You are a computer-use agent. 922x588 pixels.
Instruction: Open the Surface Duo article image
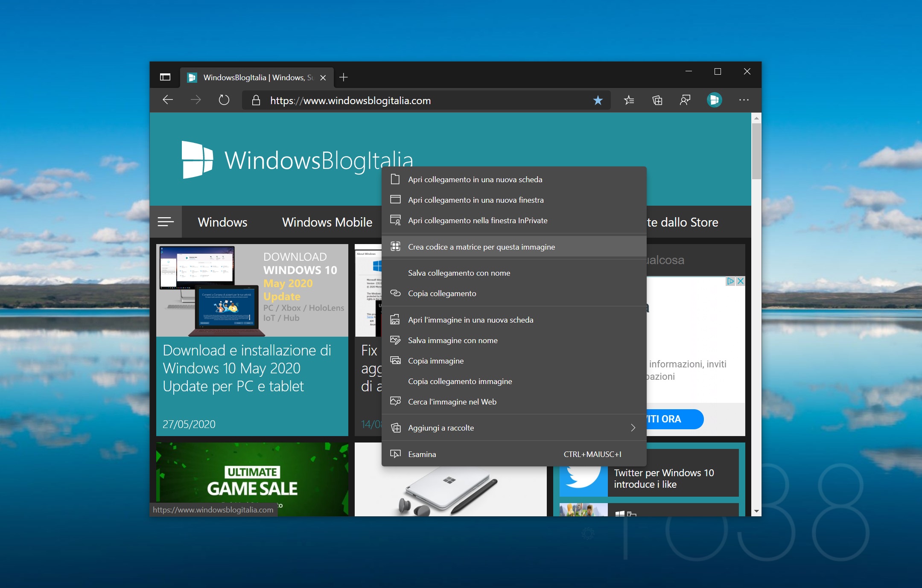click(450, 491)
